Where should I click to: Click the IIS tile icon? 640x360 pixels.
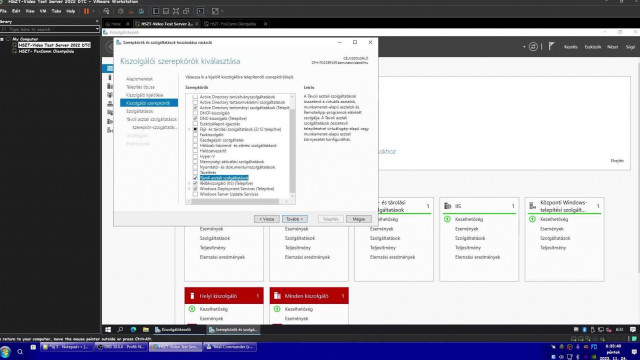447,206
